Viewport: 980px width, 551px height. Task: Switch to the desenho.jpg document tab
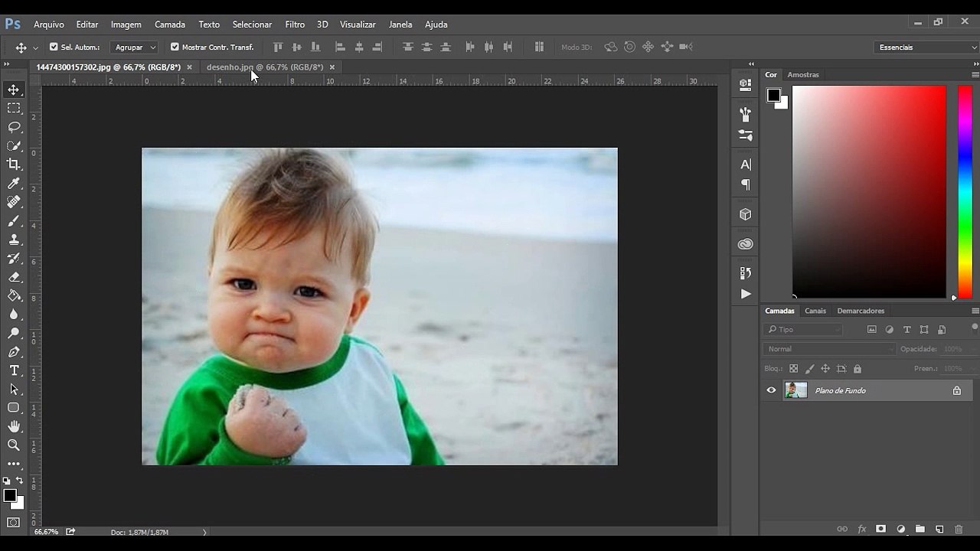point(265,67)
